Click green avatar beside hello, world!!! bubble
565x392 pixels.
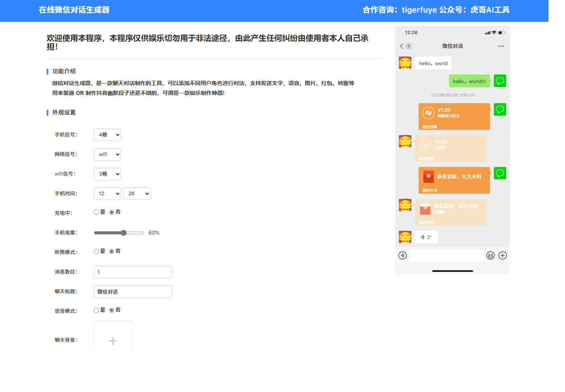coord(500,81)
